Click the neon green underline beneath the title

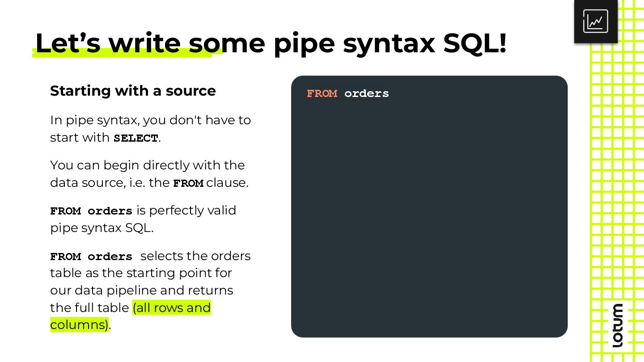pyautogui.click(x=127, y=53)
